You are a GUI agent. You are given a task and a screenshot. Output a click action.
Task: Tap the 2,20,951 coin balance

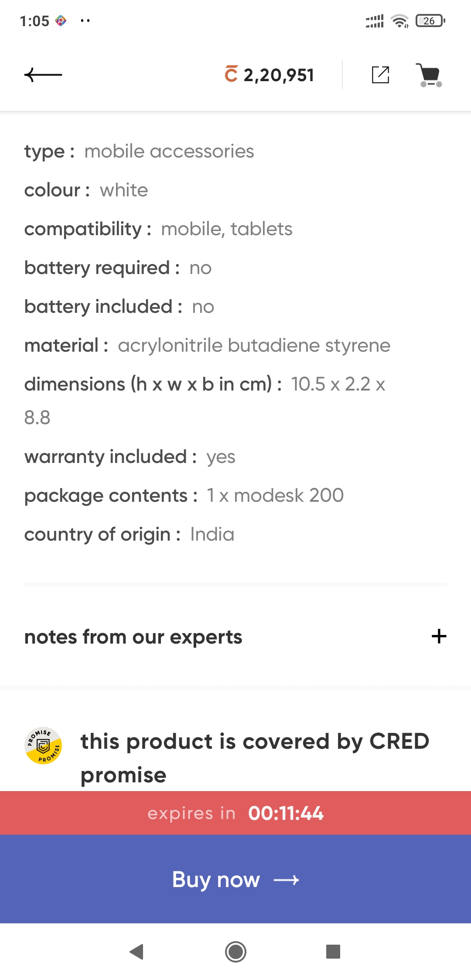(x=279, y=75)
